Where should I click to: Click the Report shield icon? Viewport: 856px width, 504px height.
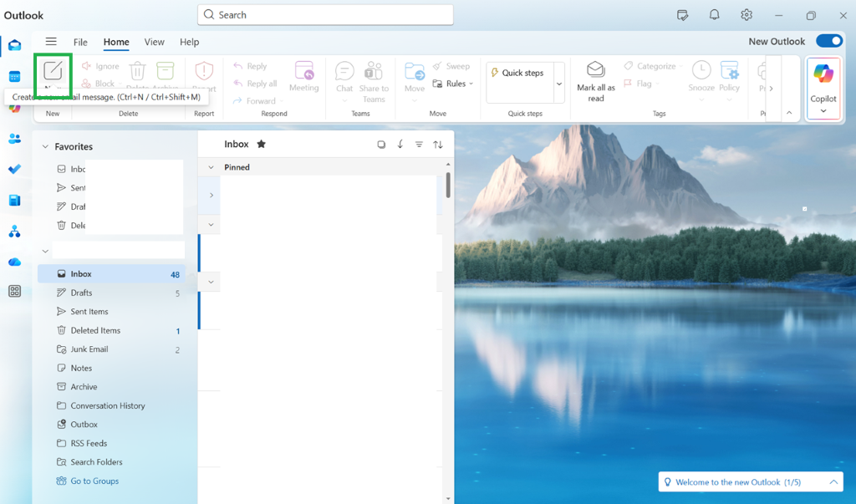(204, 71)
